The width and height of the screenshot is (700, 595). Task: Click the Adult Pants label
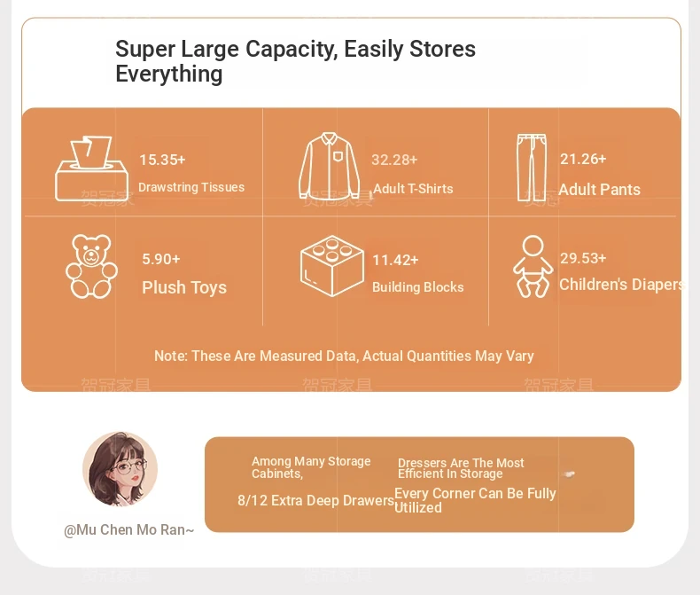click(600, 190)
